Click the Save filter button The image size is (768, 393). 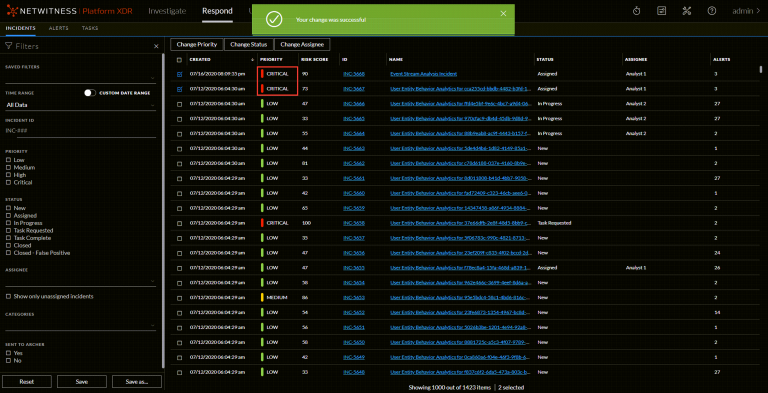(82, 382)
